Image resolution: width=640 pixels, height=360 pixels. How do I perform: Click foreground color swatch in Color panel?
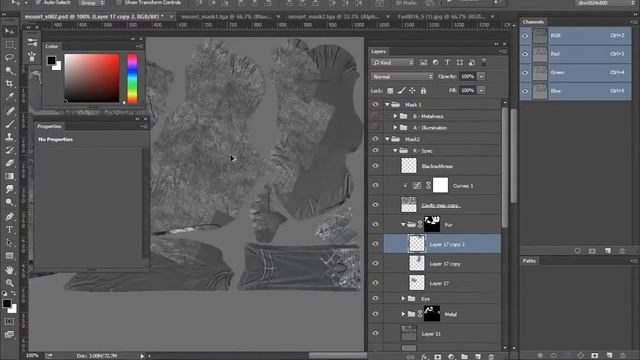pyautogui.click(x=51, y=60)
